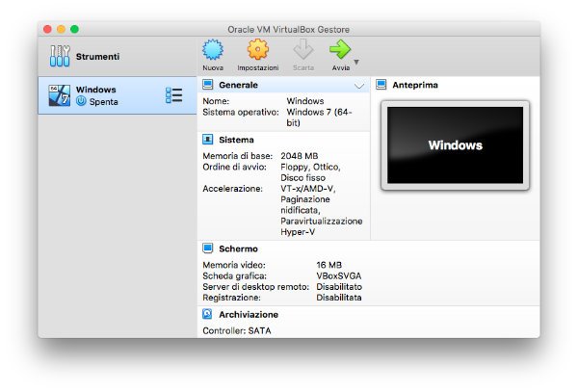
Task: Click the Nuova new VM icon
Action: (x=213, y=50)
